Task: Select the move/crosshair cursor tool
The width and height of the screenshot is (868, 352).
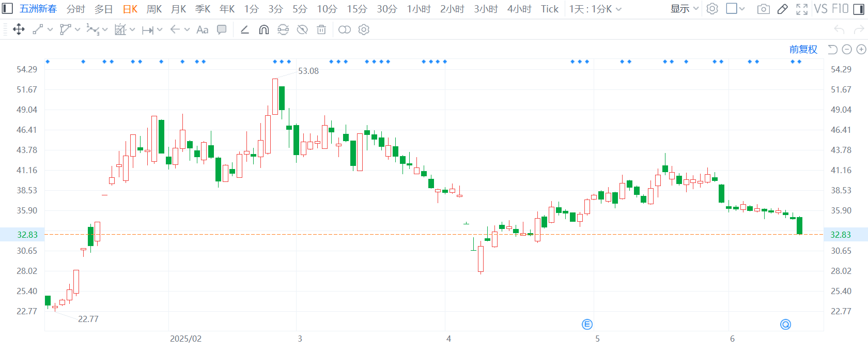Action: [x=19, y=29]
